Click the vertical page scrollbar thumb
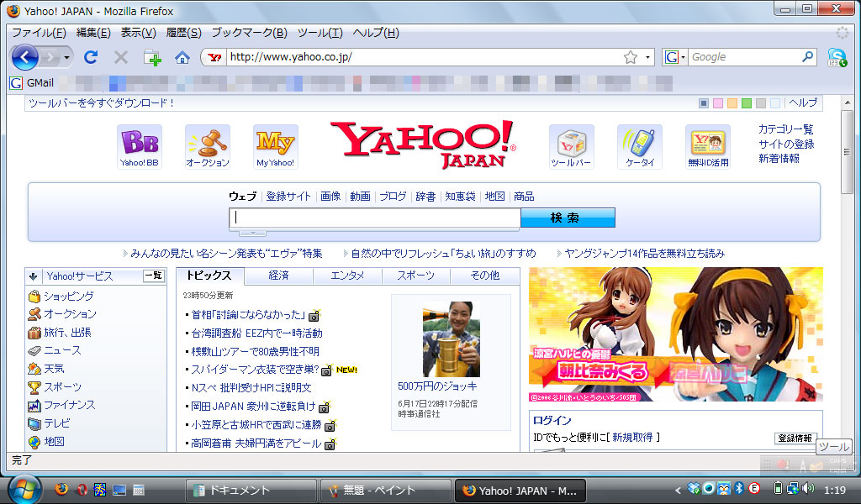Screen dimensions: 861x504 point(847,152)
